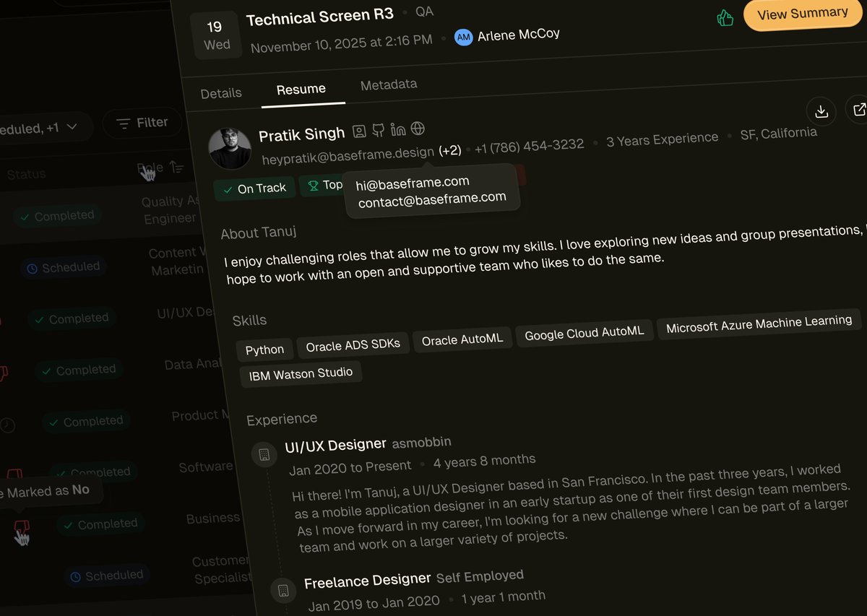
Task: Click Completed badge in Quality Engineer row
Action: [56, 216]
